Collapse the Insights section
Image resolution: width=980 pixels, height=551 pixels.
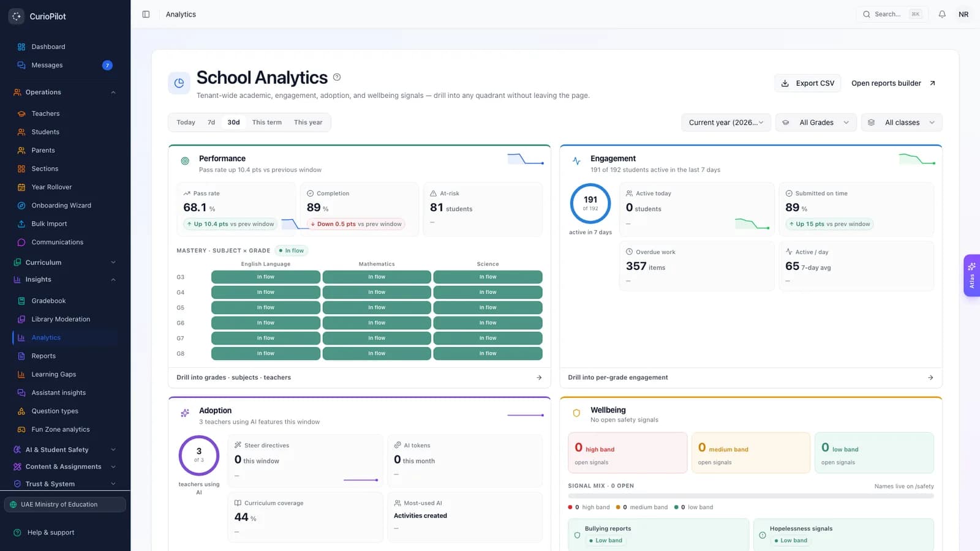pyautogui.click(x=65, y=279)
